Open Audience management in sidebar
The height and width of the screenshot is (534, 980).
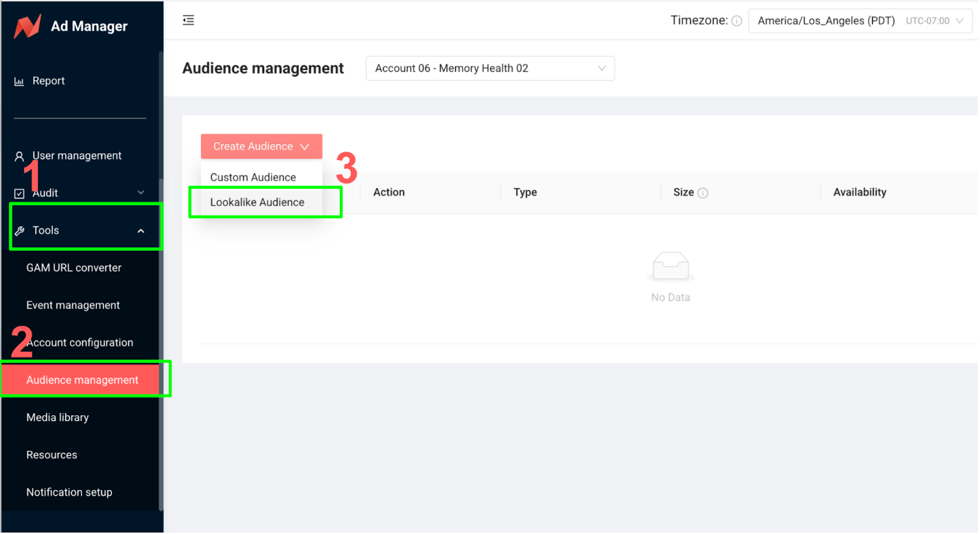coord(82,380)
